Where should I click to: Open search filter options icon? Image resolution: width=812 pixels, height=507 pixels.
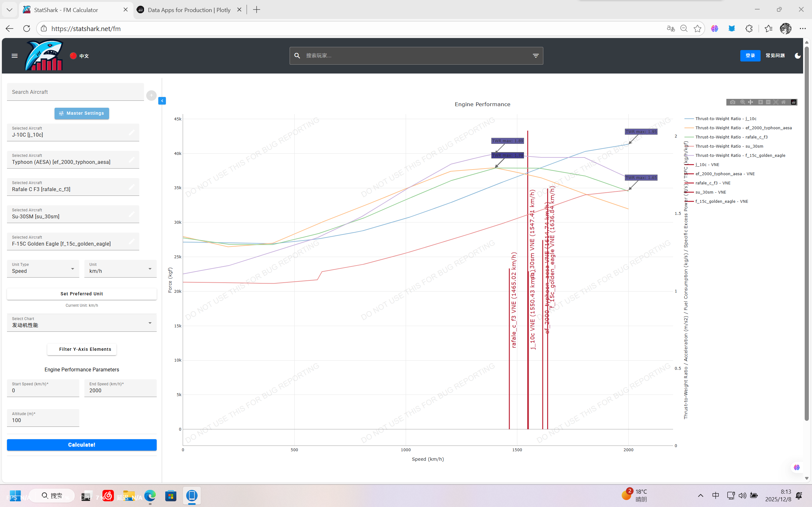[x=535, y=56]
